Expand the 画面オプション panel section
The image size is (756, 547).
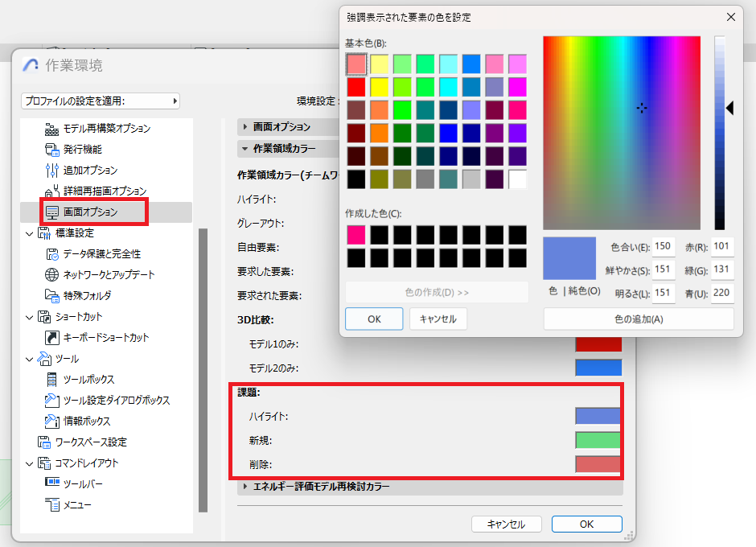245,127
